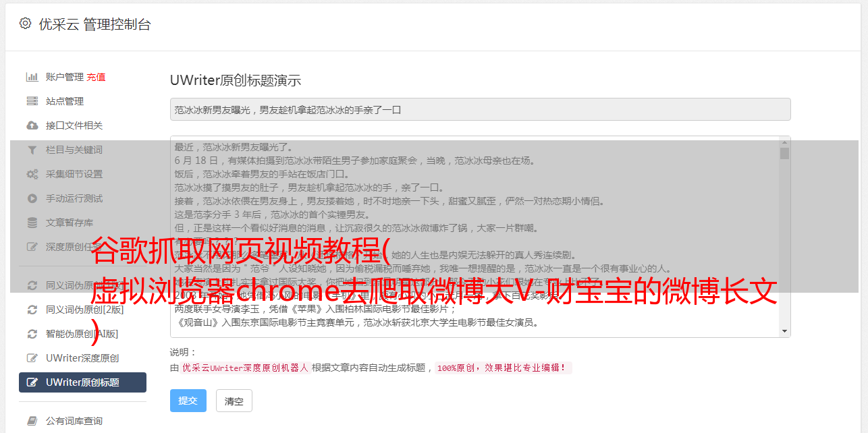Open the 采集细节设置 gears icon

32,174
